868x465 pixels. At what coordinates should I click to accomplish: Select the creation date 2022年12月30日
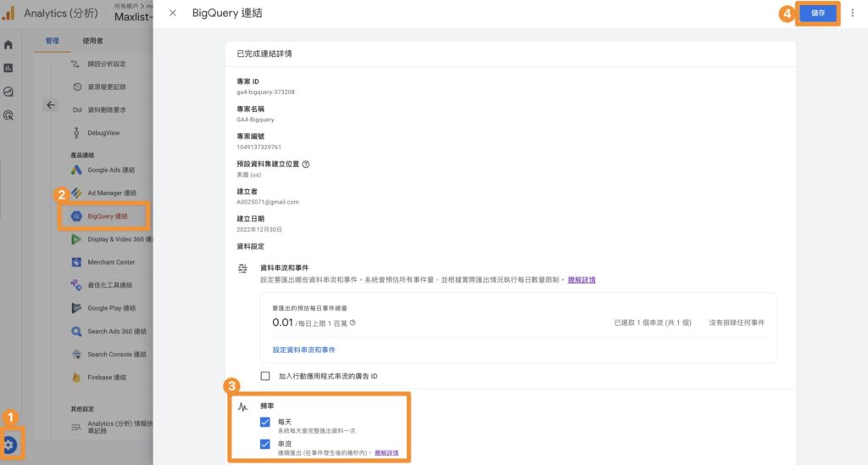pos(259,229)
